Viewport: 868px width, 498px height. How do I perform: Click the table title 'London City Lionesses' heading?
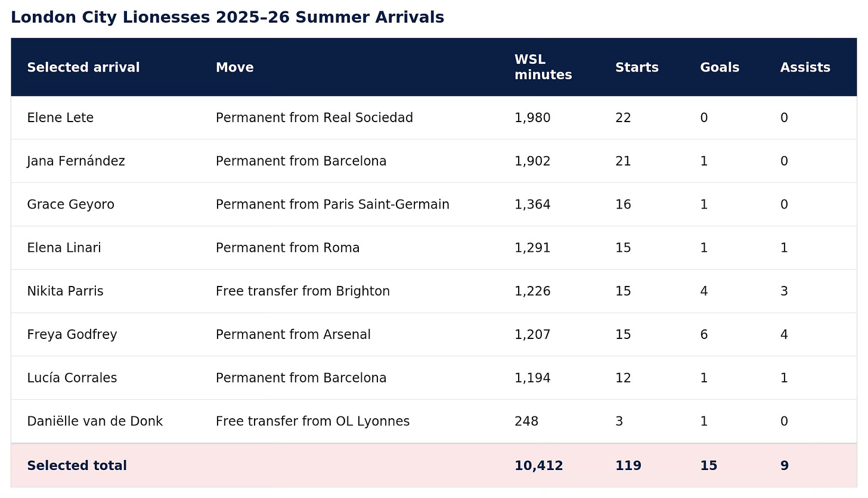(x=227, y=17)
